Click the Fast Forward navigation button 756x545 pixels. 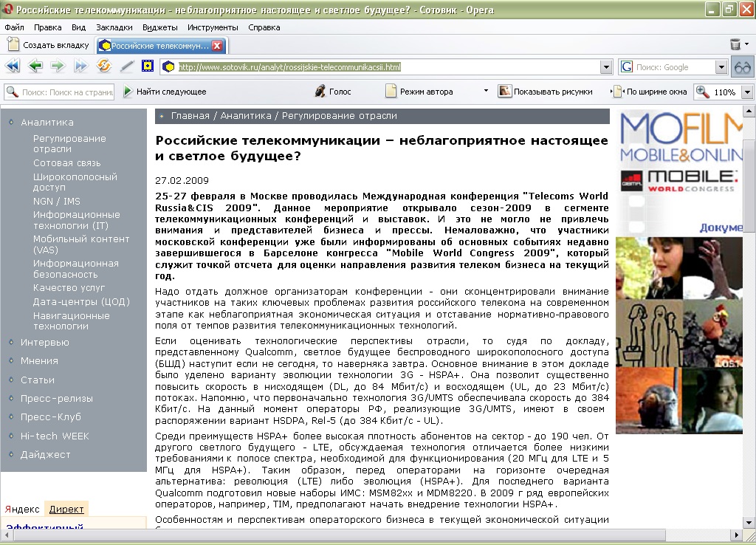tap(80, 66)
